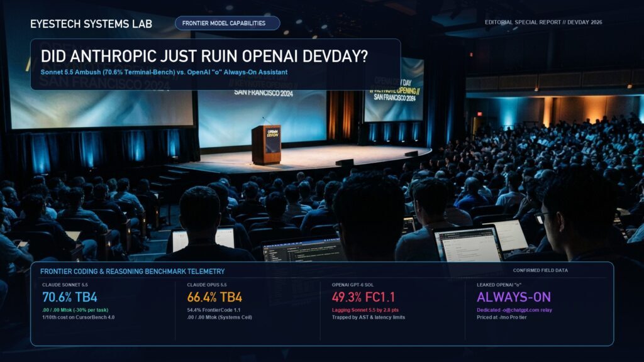Click the '49.3% FC1.1' value

363,297
